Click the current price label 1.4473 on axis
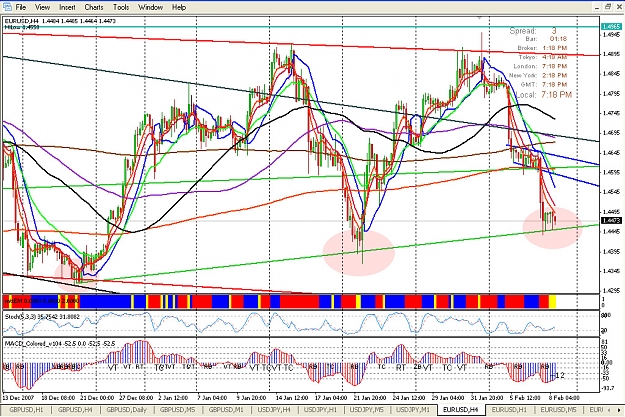Viewport: 625px width, 417px height. [611, 220]
